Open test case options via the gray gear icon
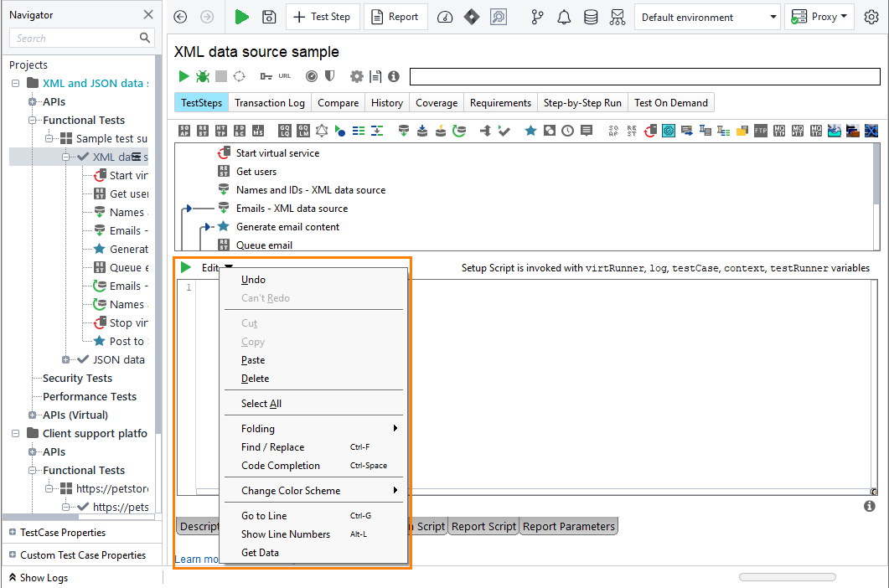The height and width of the screenshot is (588, 889). pyautogui.click(x=357, y=76)
